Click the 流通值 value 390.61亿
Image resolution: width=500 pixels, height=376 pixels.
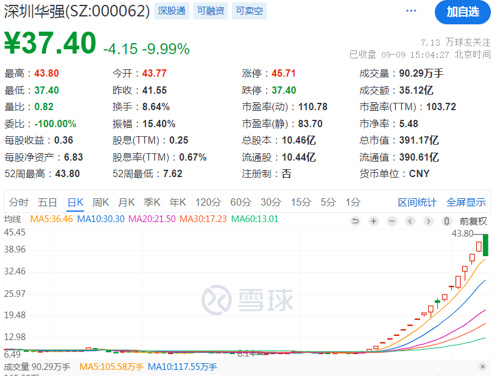(419, 157)
